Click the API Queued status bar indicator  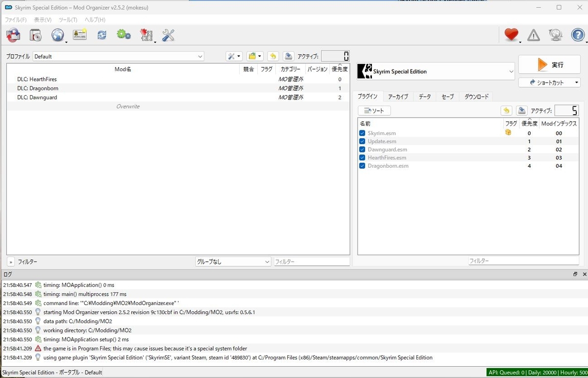(537, 373)
